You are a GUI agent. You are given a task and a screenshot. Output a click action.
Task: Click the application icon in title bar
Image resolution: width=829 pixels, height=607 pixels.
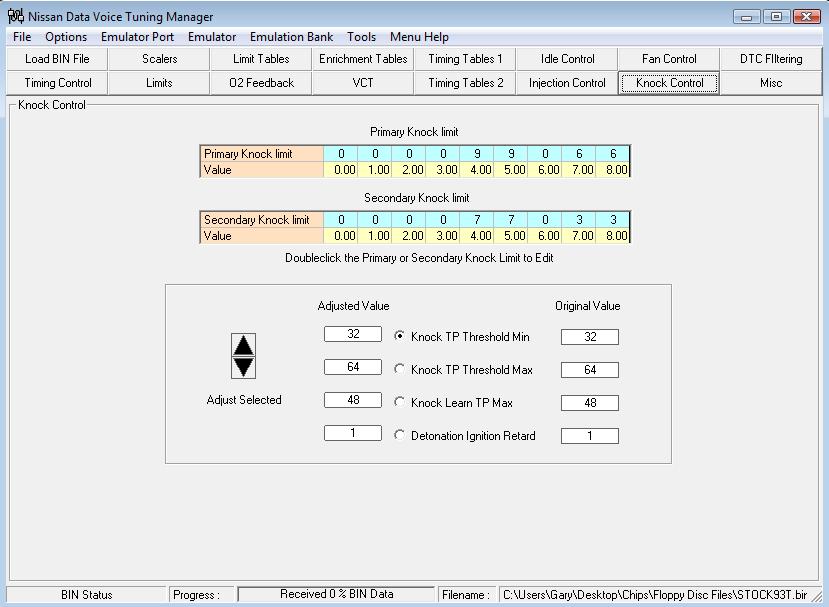pyautogui.click(x=15, y=16)
